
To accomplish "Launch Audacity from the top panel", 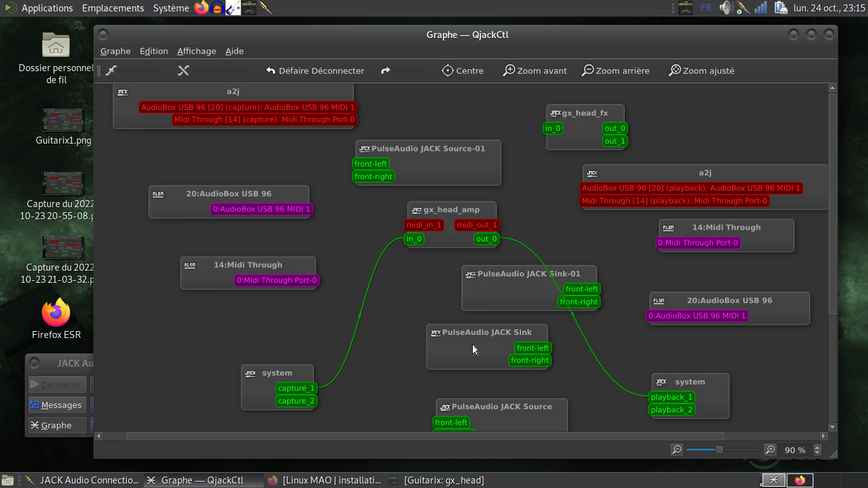I will [x=217, y=8].
